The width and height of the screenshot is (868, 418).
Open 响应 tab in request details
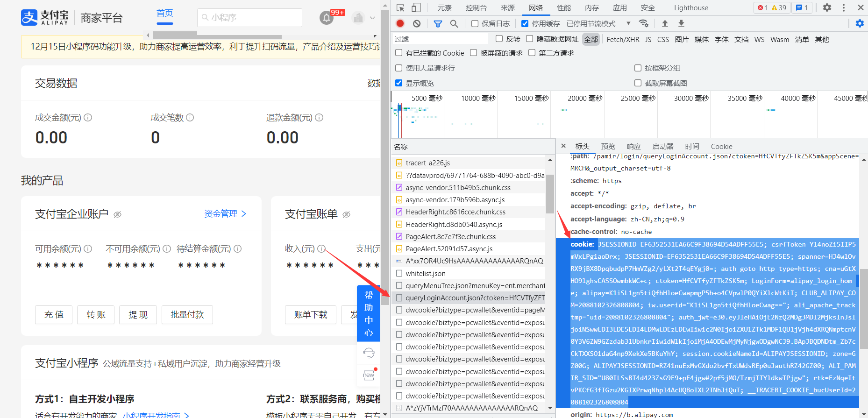[633, 146]
